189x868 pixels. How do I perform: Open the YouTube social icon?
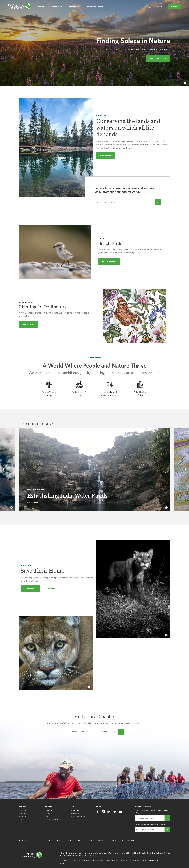120,812
